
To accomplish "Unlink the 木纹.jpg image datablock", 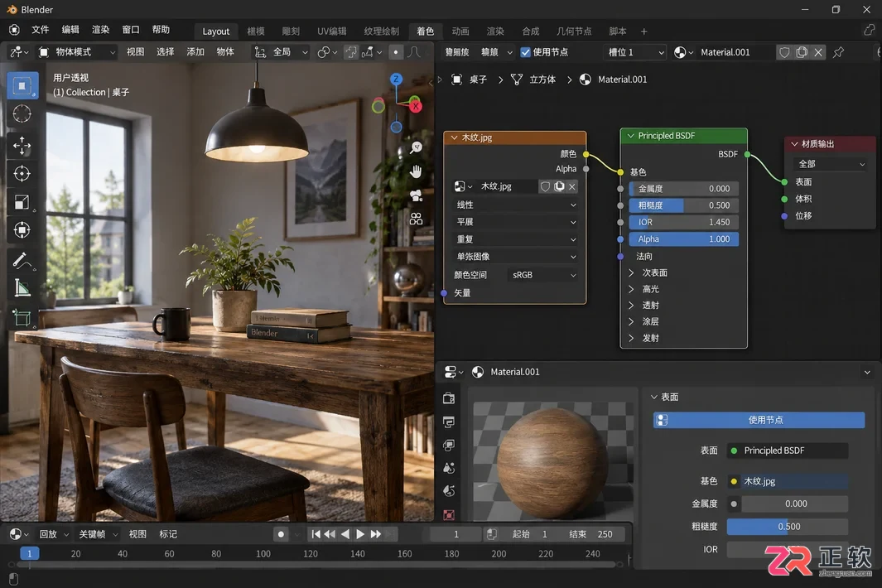I will click(x=572, y=186).
